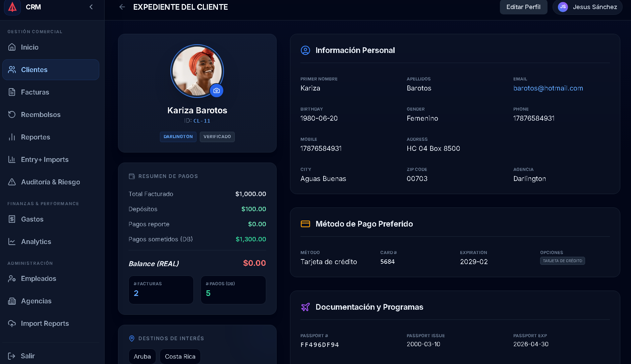Click the Reportes bar chart icon
The width and height of the screenshot is (631, 364).
12,137
